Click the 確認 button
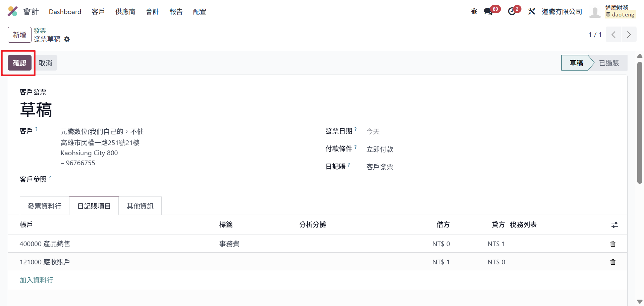Image resolution: width=644 pixels, height=306 pixels. tap(19, 63)
